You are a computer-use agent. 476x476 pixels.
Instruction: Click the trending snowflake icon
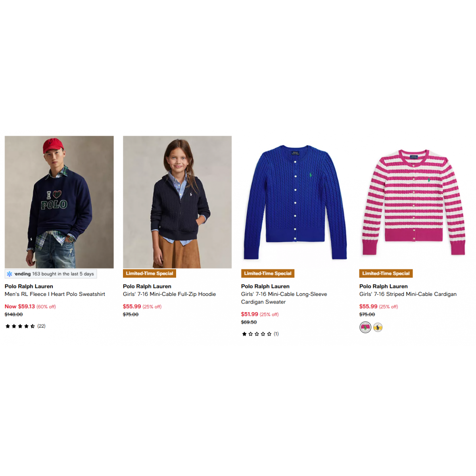coord(10,274)
